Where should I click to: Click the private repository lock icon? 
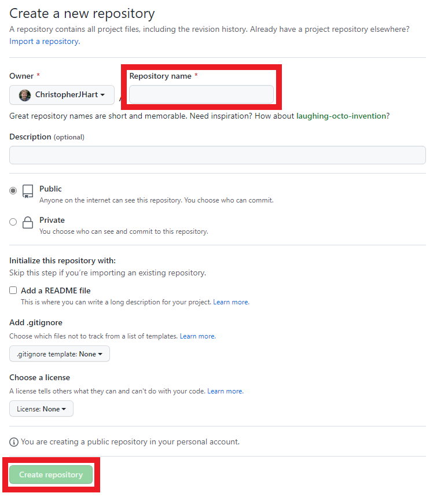pos(28,223)
